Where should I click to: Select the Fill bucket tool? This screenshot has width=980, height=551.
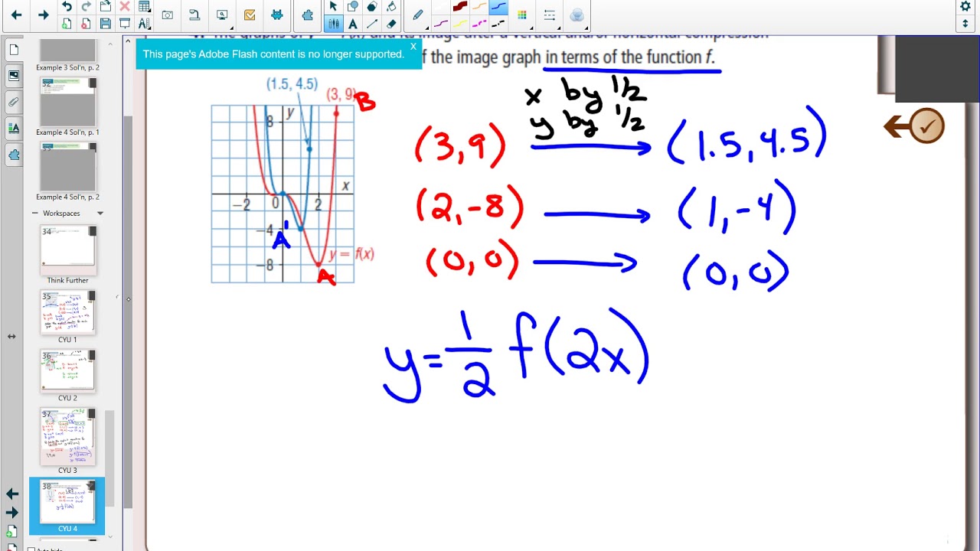[390, 7]
